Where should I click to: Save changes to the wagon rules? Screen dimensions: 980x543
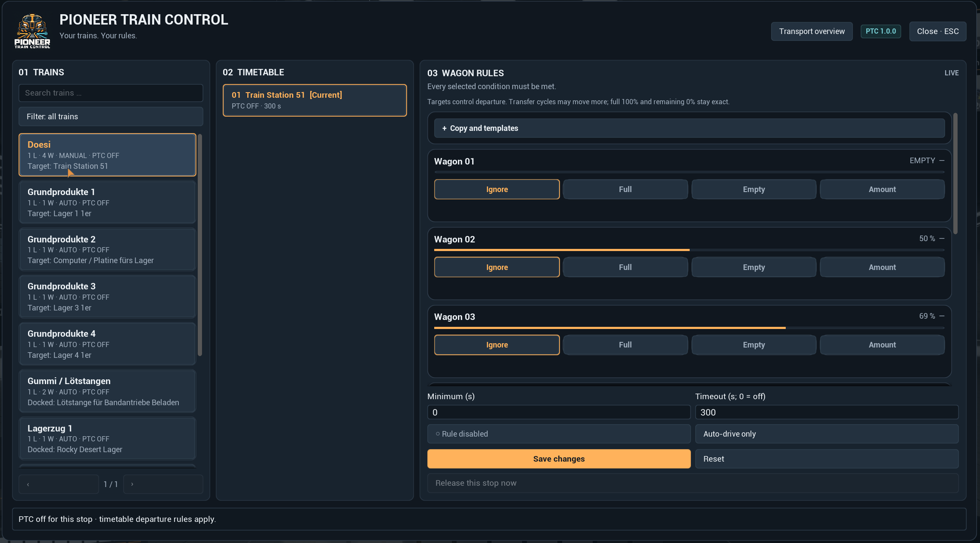[x=559, y=459]
